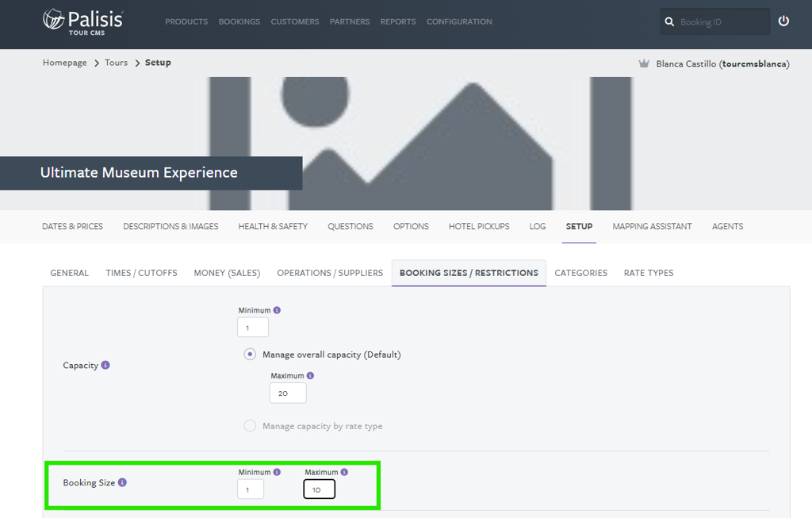Switch to Hotel Pickups tab
This screenshot has width=812, height=518.
[479, 226]
